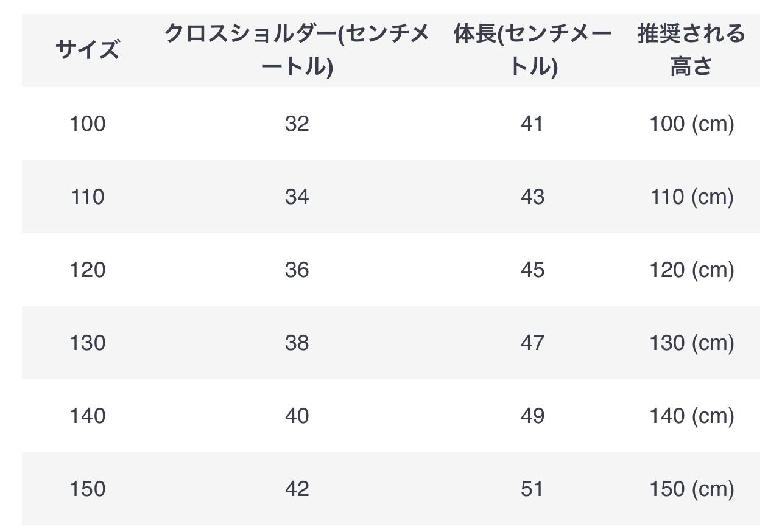
Task: Select shoulder width value 42
Action: tap(297, 489)
